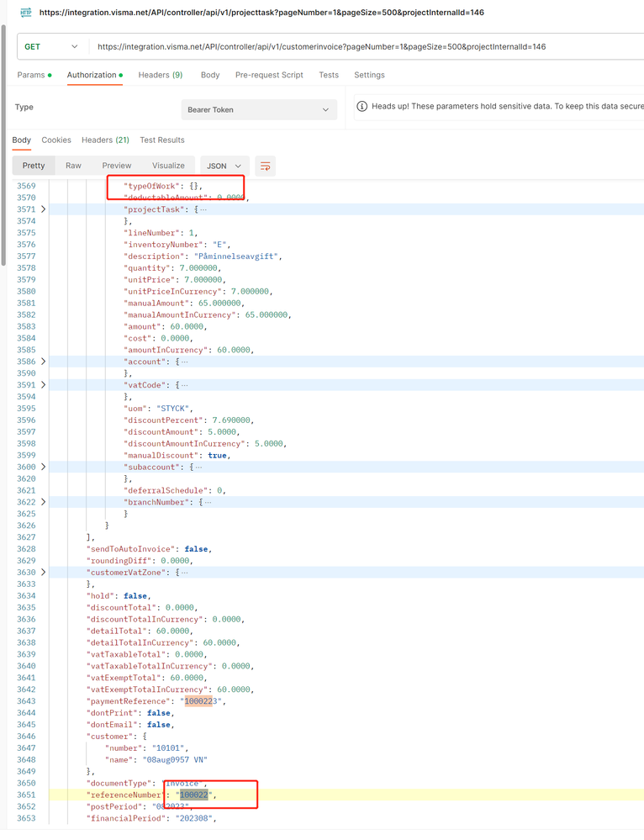Click the "lineNumber" key at line 3575
Image resolution: width=644 pixels, height=840 pixels.
tap(151, 233)
